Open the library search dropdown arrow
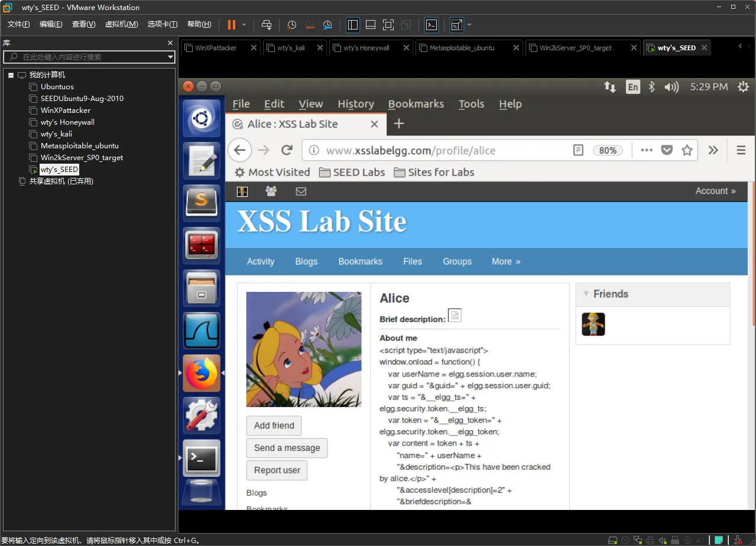The height and width of the screenshot is (546, 756). (x=170, y=57)
